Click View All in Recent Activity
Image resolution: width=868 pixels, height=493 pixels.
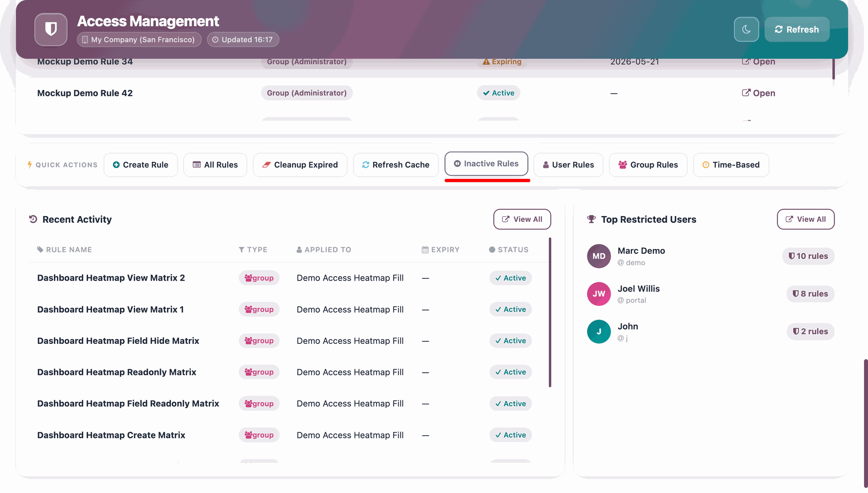click(x=522, y=219)
